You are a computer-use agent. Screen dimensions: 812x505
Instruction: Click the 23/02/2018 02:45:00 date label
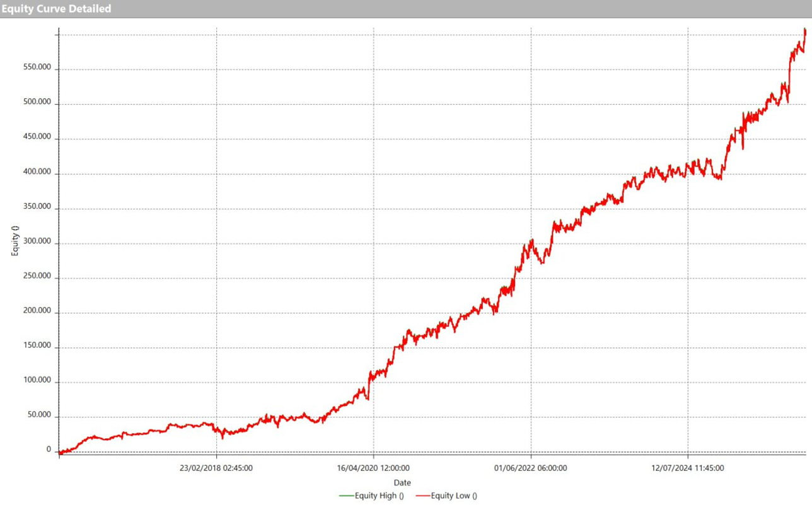click(x=216, y=468)
